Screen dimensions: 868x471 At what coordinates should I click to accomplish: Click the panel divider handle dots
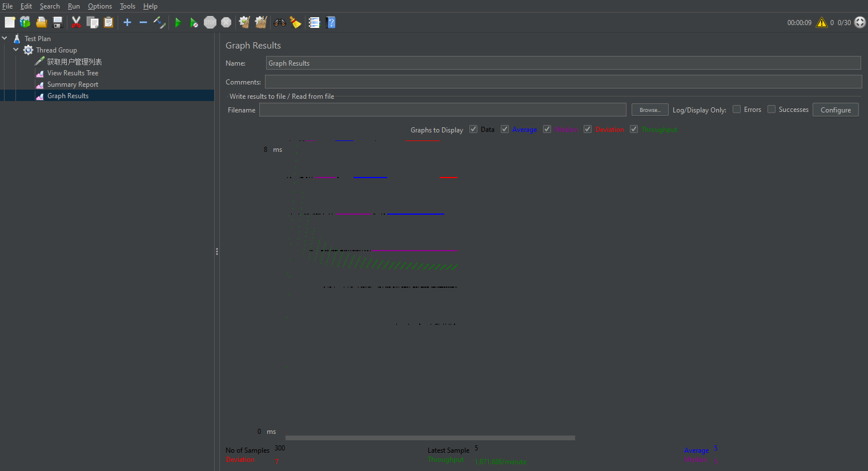(217, 251)
